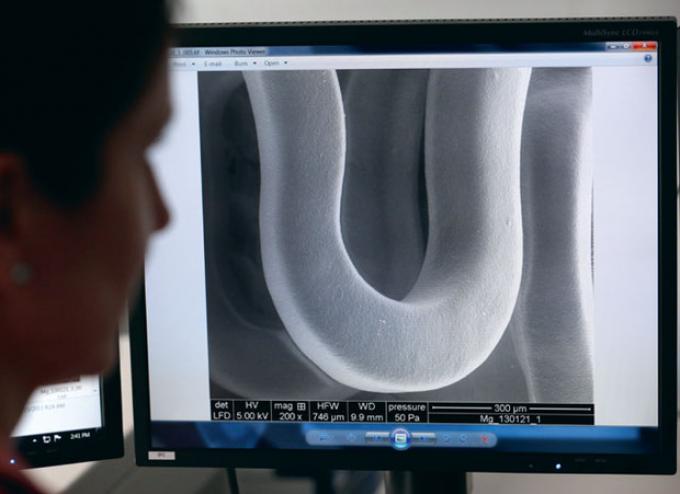Image resolution: width=680 pixels, height=494 pixels.
Task: Click the '300 µm' scale bar label
Action: (x=510, y=408)
